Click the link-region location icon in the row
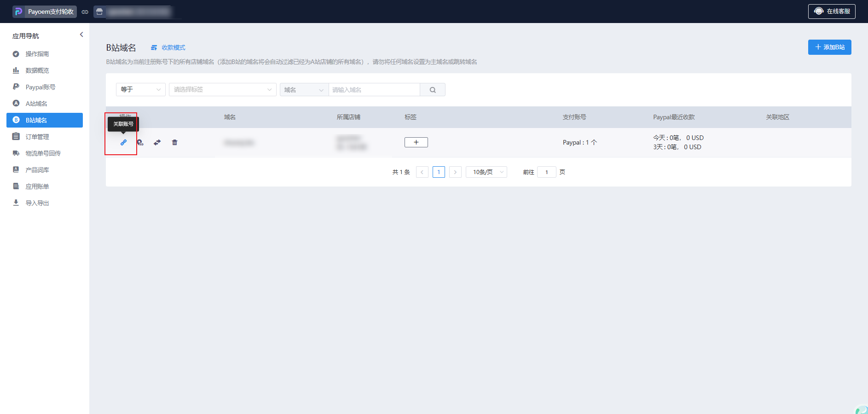 pyautogui.click(x=140, y=142)
